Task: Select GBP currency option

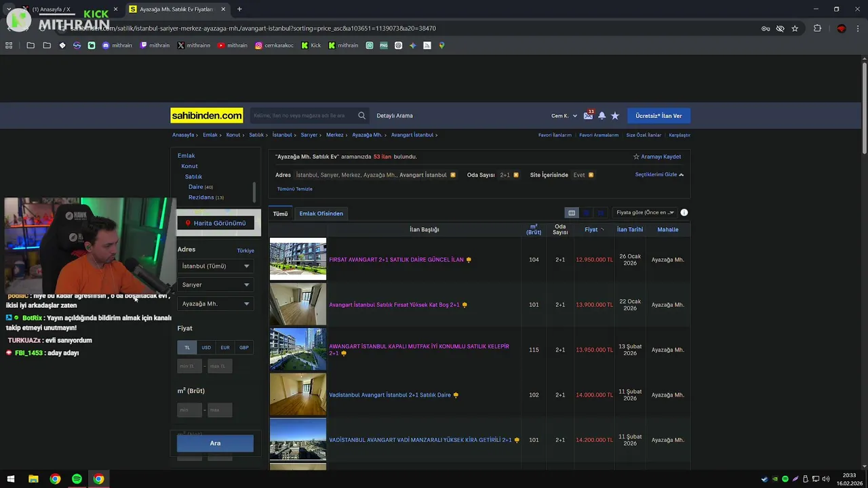Action: [244, 348]
